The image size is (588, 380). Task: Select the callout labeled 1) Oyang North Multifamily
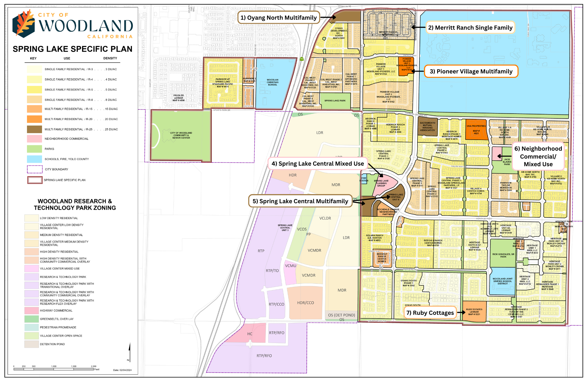tap(279, 17)
